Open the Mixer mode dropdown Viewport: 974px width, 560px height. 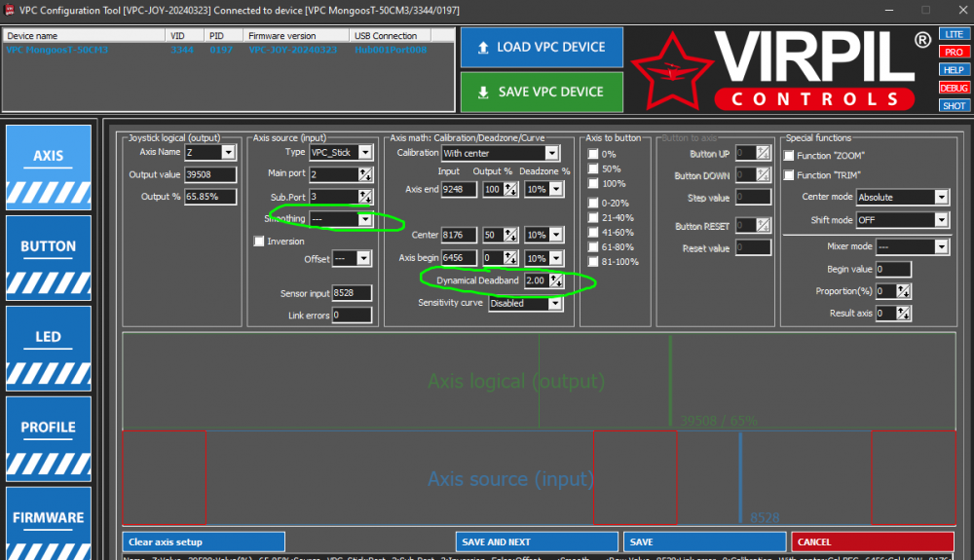click(x=942, y=246)
